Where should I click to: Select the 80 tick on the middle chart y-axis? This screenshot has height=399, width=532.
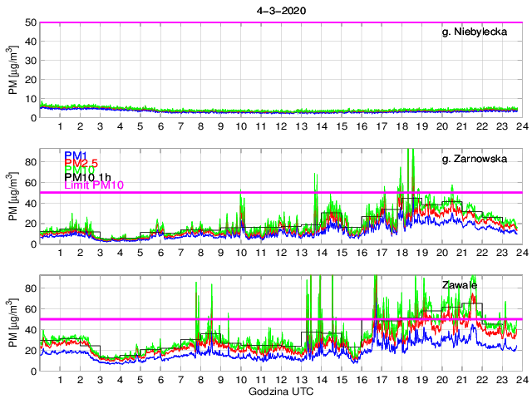31,161
